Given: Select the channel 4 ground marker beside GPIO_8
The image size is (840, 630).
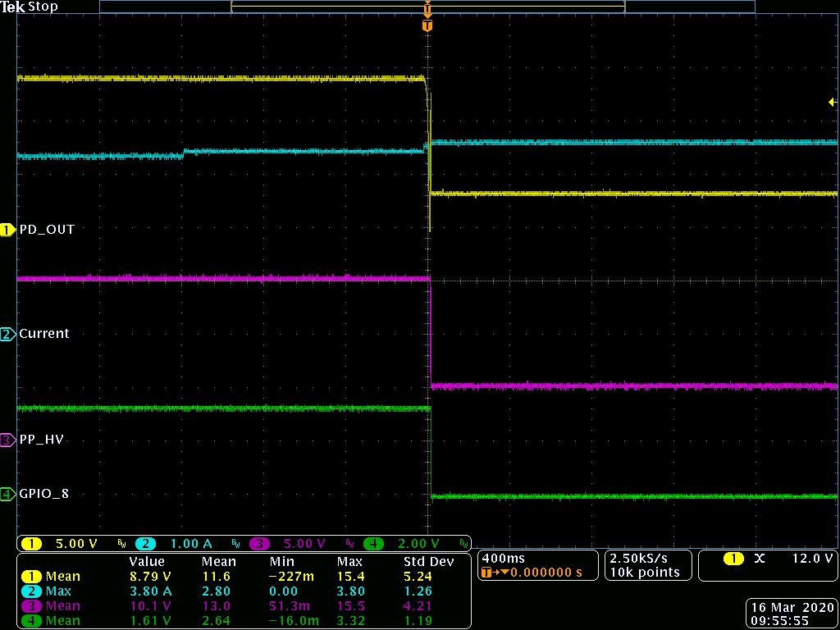Looking at the screenshot, I should pyautogui.click(x=8, y=494).
